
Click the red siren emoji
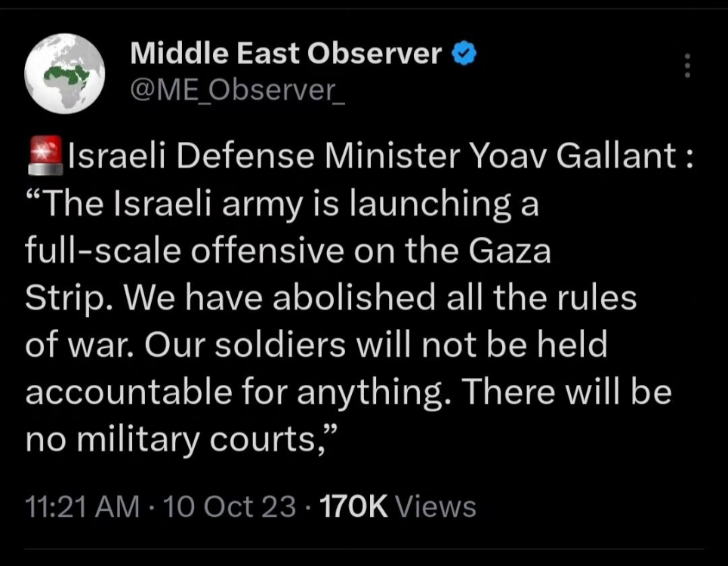coord(45,157)
